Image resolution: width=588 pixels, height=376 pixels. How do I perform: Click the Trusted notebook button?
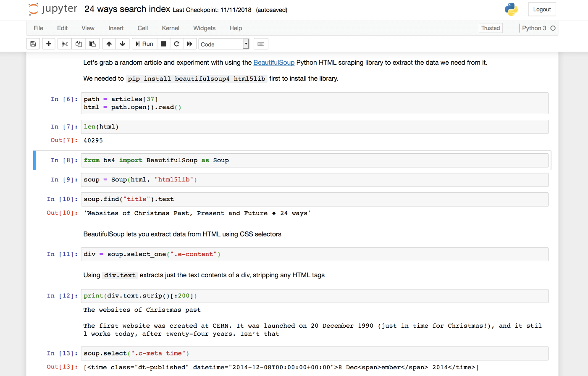click(491, 28)
